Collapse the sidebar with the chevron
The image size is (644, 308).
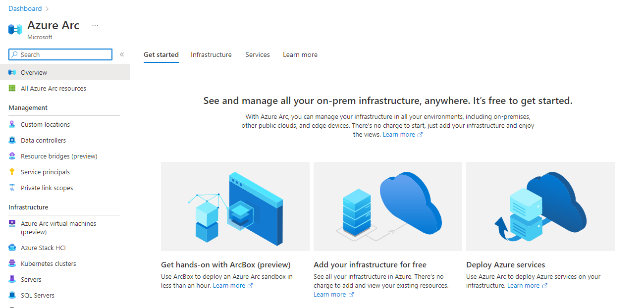pos(122,54)
